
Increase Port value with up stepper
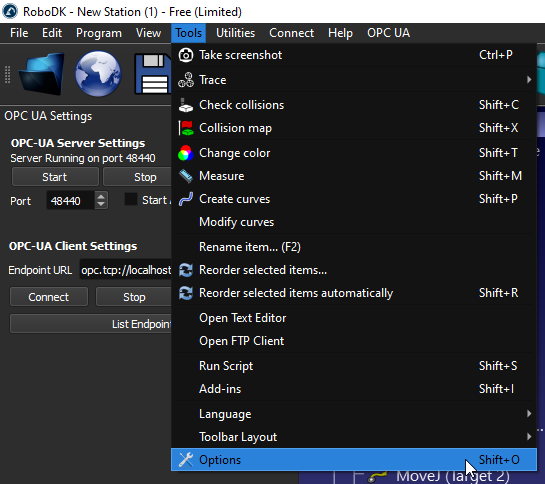click(101, 196)
